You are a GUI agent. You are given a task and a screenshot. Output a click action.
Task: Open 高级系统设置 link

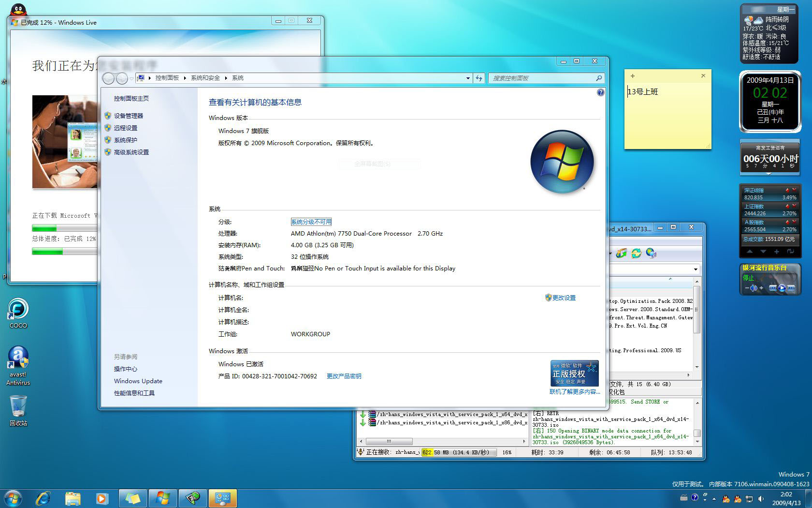(131, 152)
